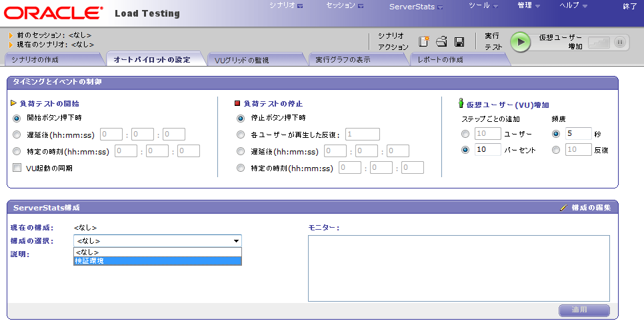Click the pencil icon for 構成の編集
This screenshot has height=327, width=644.
coord(563,208)
